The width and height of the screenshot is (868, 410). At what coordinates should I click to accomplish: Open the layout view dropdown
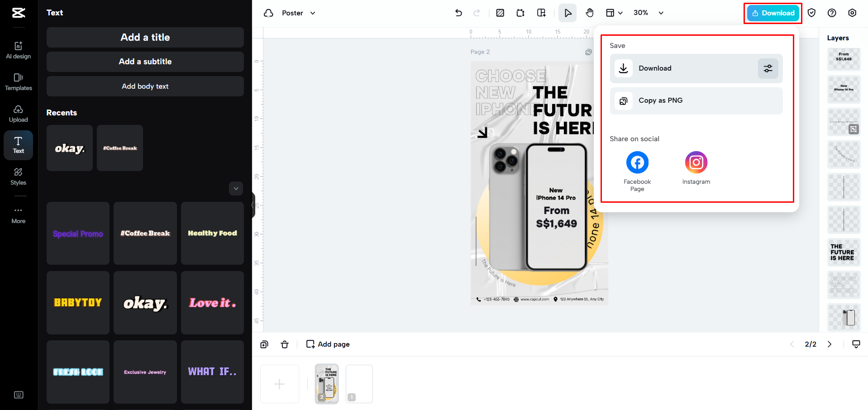click(x=614, y=13)
